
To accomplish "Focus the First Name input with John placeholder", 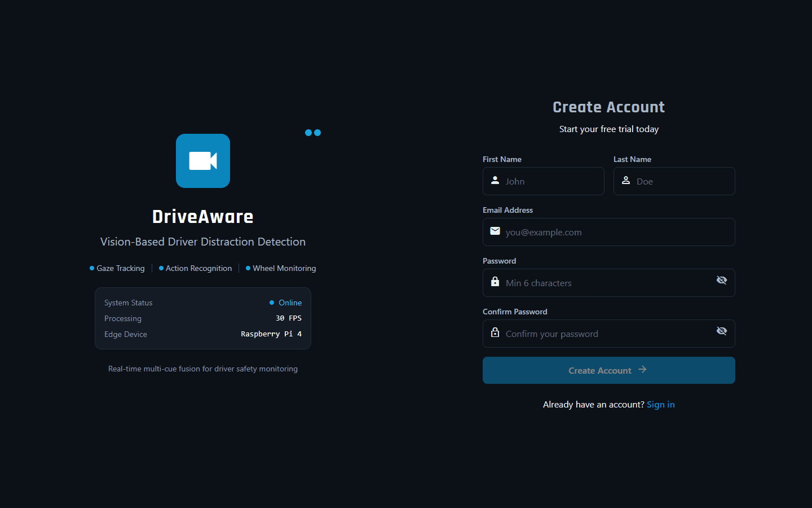I will [544, 181].
